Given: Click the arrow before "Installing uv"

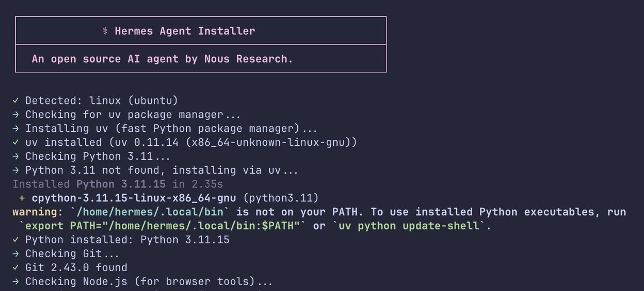Looking at the screenshot, I should coord(16,129).
